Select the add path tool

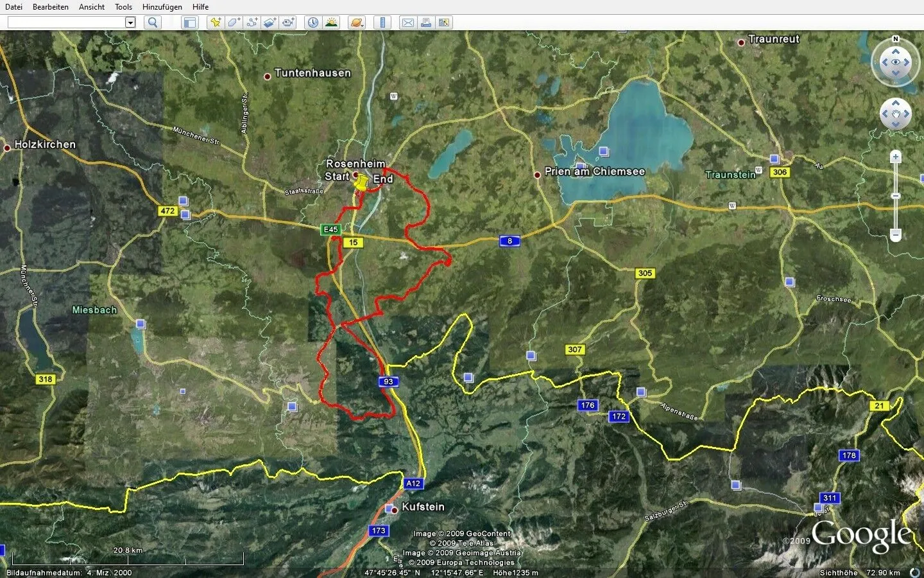252,22
